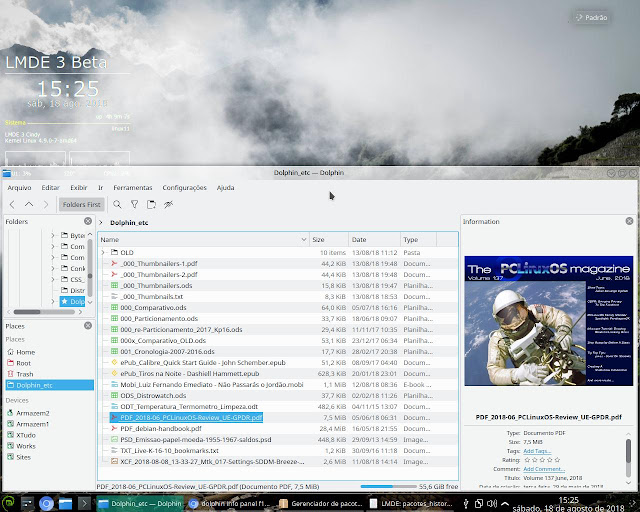640x512 pixels.
Task: Click spreadsheet icon of 000_Comparativo.ods
Action: pos(114,307)
